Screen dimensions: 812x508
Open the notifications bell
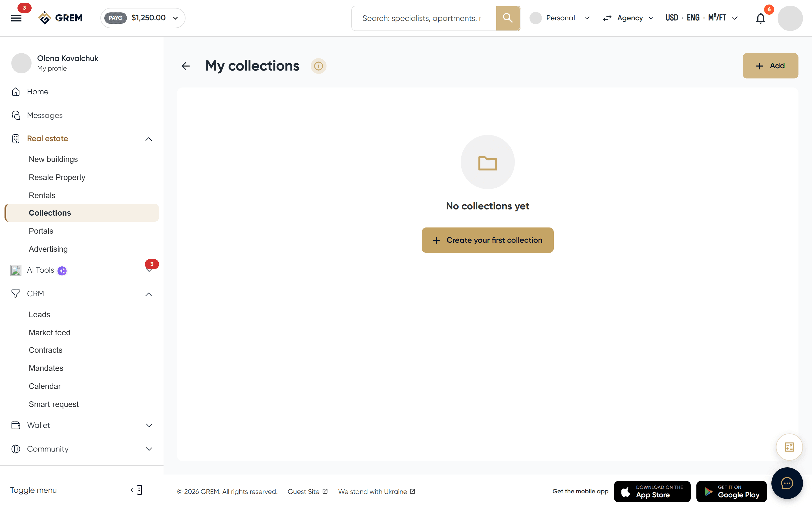click(760, 18)
